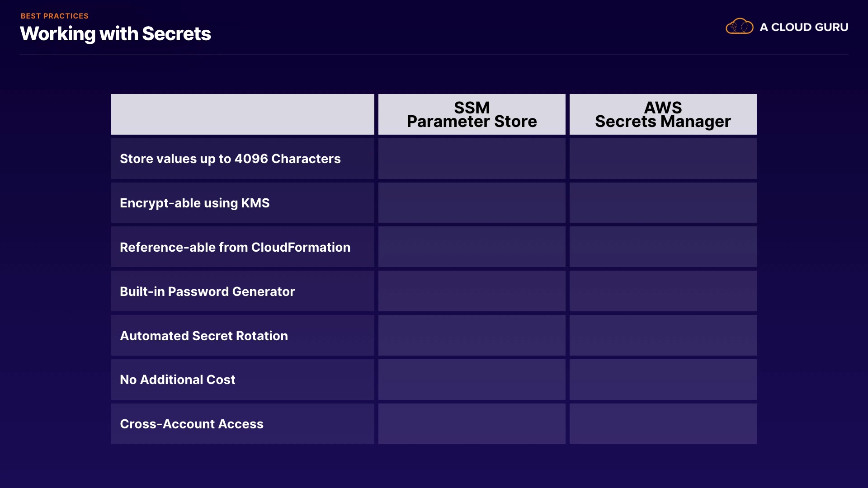Select the Store values up to 4096 Characters row
Viewport: 868px width, 488px height.
[x=230, y=159]
